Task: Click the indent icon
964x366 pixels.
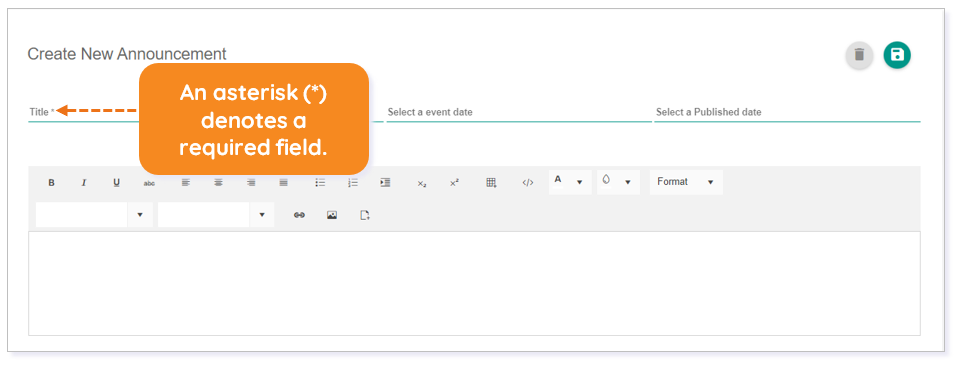Action: pos(385,183)
